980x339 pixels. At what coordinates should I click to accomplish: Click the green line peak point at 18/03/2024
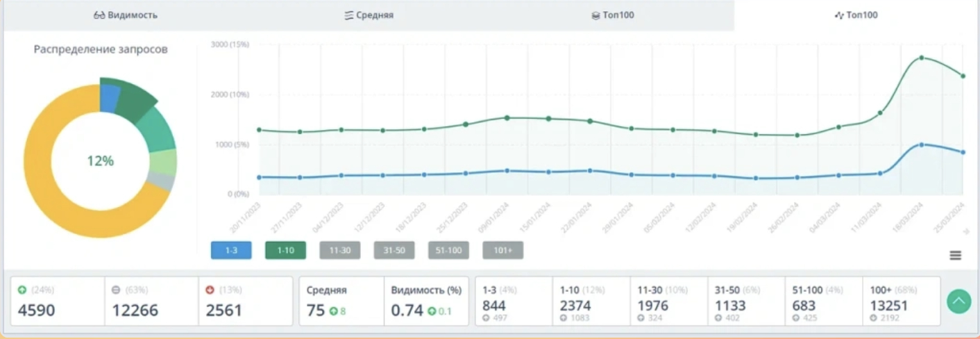point(921,58)
